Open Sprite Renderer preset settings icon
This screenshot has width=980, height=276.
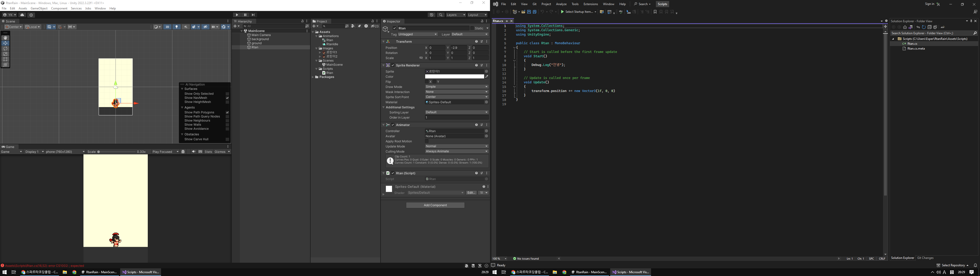click(x=482, y=65)
